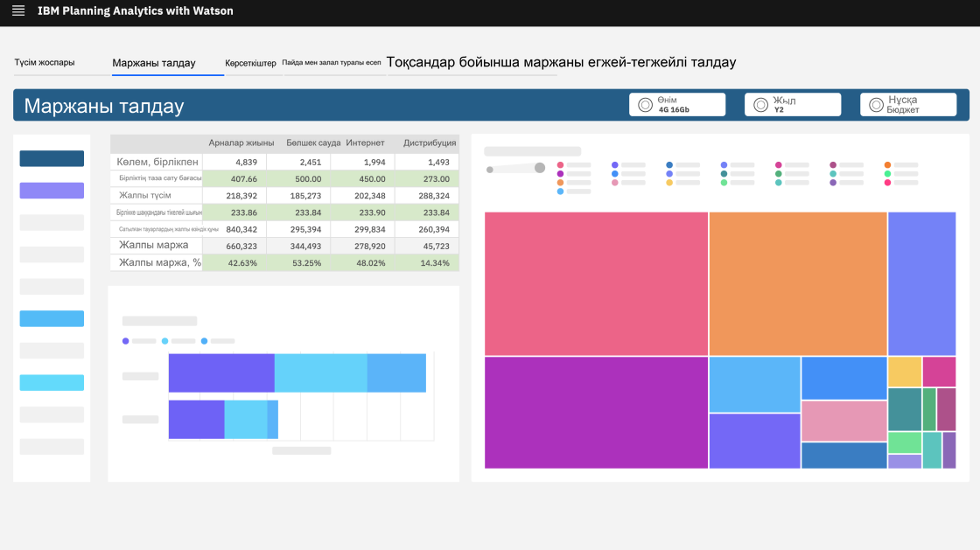Screen dimensions: 980x550
Task: Select the bright blue sidebar bar
Action: tap(52, 318)
